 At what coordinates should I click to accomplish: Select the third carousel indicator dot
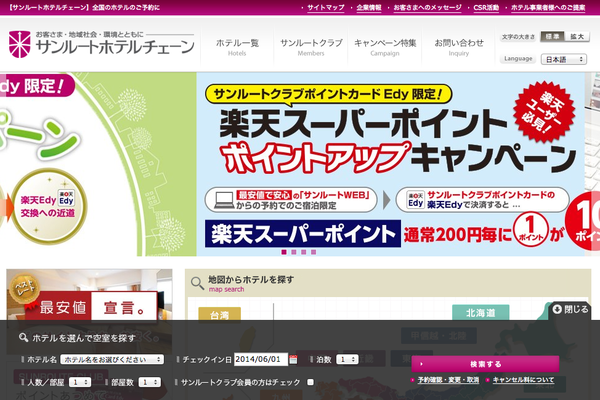click(x=304, y=252)
